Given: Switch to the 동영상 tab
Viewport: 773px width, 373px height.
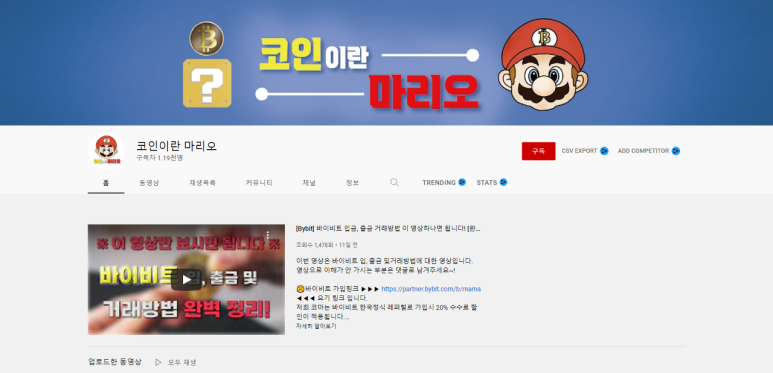Looking at the screenshot, I should tap(149, 183).
